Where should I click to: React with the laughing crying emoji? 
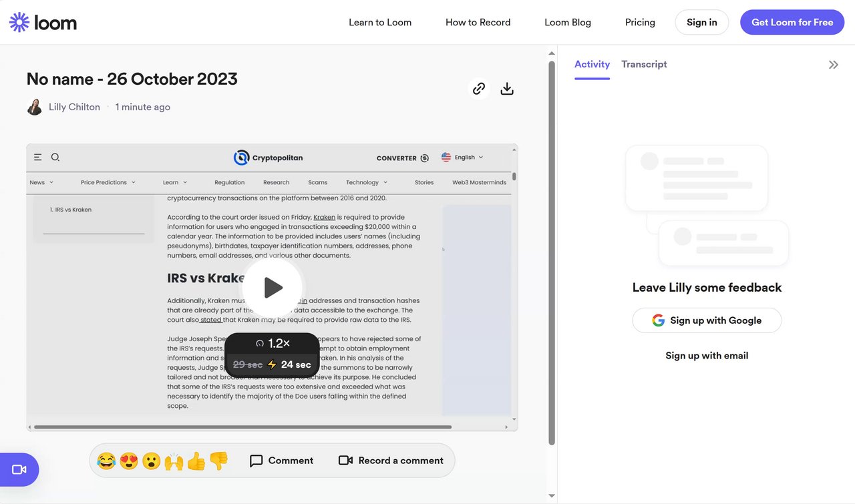pyautogui.click(x=106, y=461)
